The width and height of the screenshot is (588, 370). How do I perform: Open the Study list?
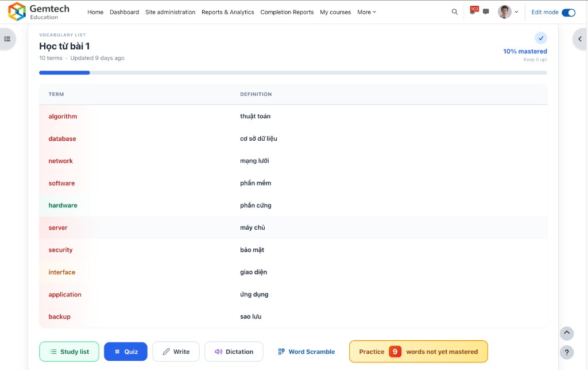pyautogui.click(x=69, y=351)
